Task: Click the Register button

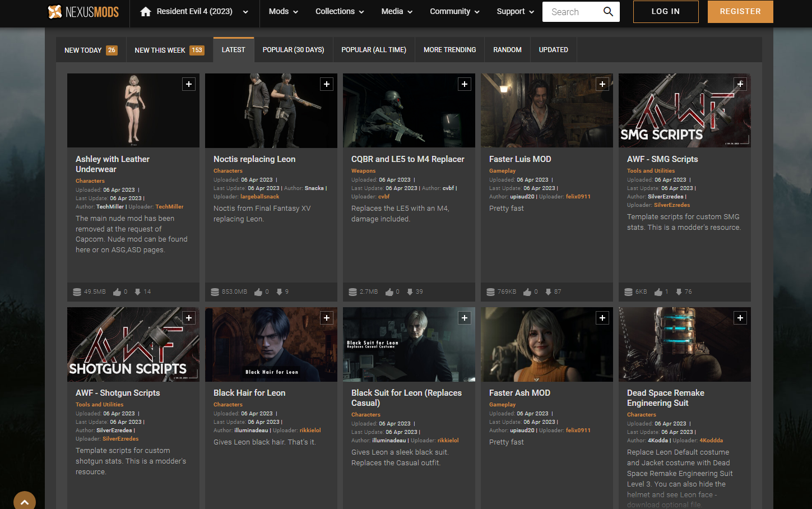Action: [x=740, y=12]
